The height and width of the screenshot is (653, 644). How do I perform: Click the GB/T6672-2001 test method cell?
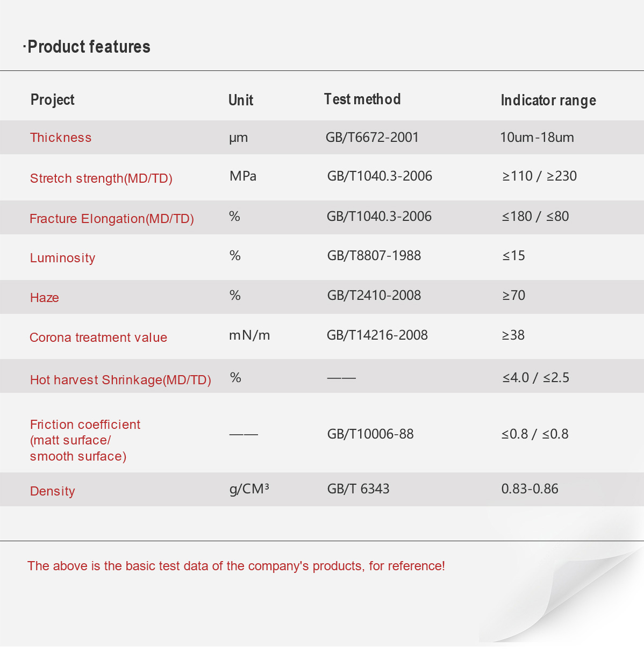pos(372,137)
